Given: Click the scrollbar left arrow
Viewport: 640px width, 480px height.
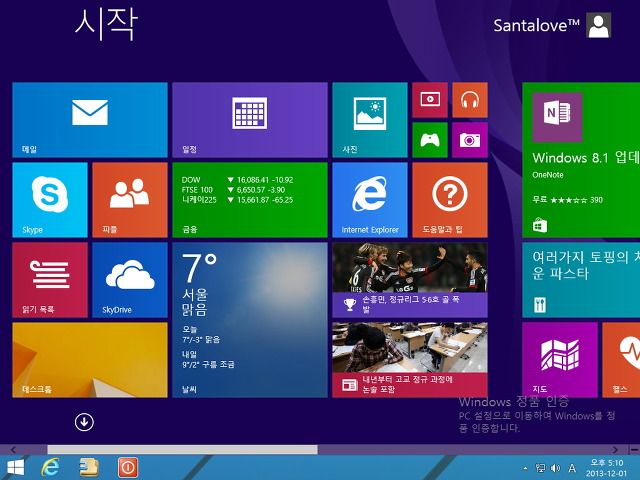Looking at the screenshot, I should 13,449.
